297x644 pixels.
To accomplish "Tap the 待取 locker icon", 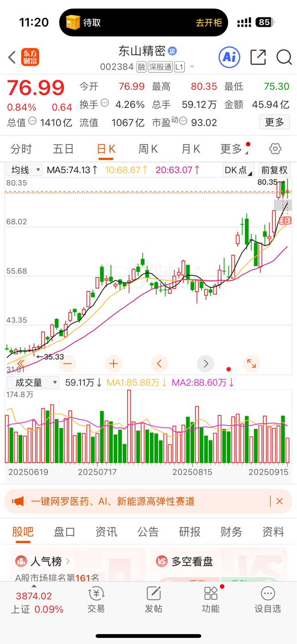I will point(73,22).
